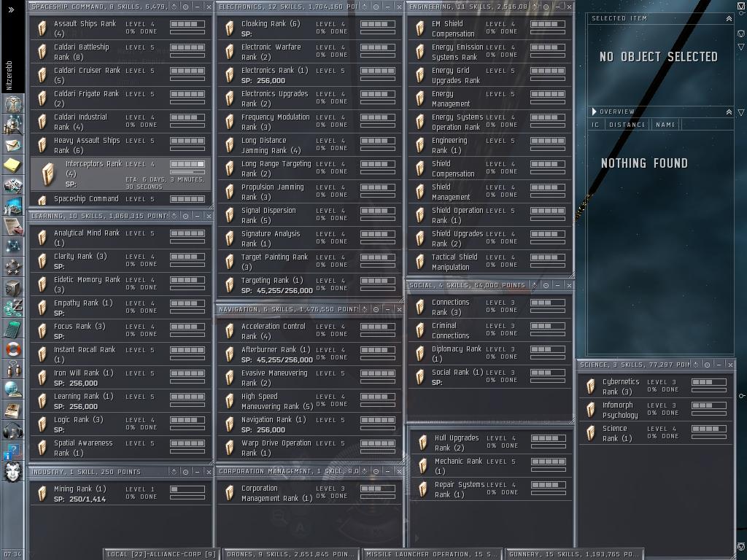Toggle pin on Science window
The width and height of the screenshot is (747, 560).
(695, 365)
